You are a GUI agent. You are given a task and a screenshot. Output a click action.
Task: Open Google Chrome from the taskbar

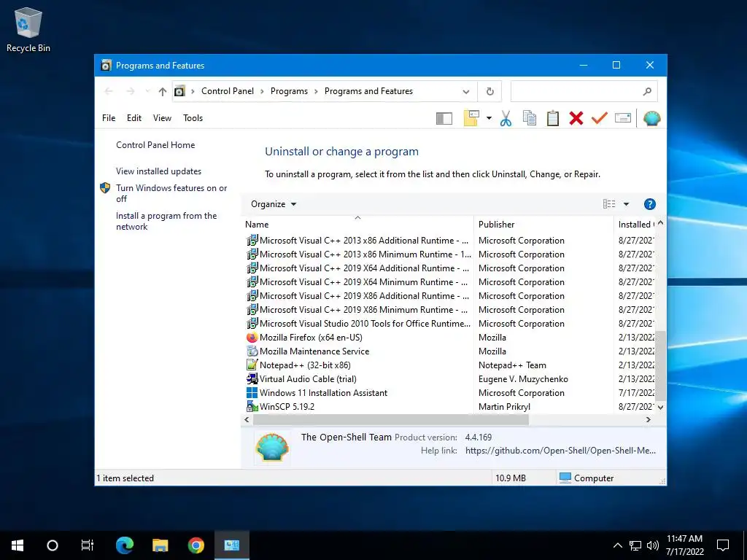tap(196, 545)
